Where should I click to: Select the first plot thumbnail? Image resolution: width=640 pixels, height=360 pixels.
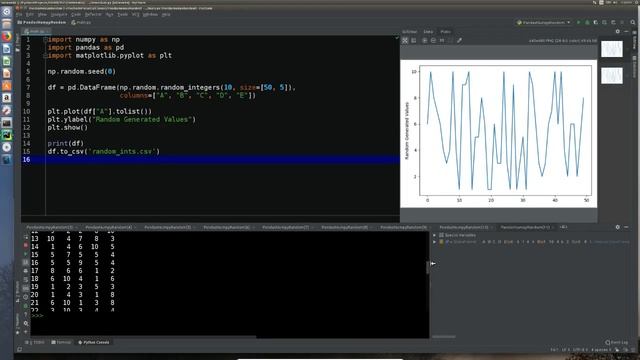612,49
